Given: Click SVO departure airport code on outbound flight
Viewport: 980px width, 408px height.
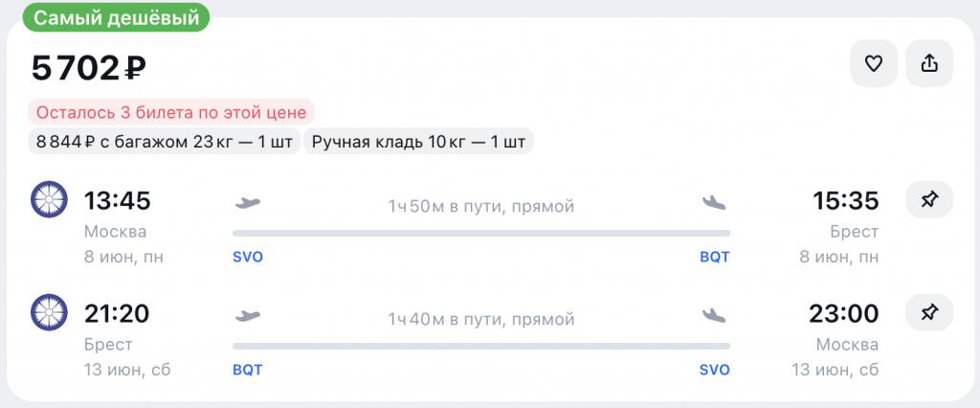Looking at the screenshot, I should pos(248,258).
